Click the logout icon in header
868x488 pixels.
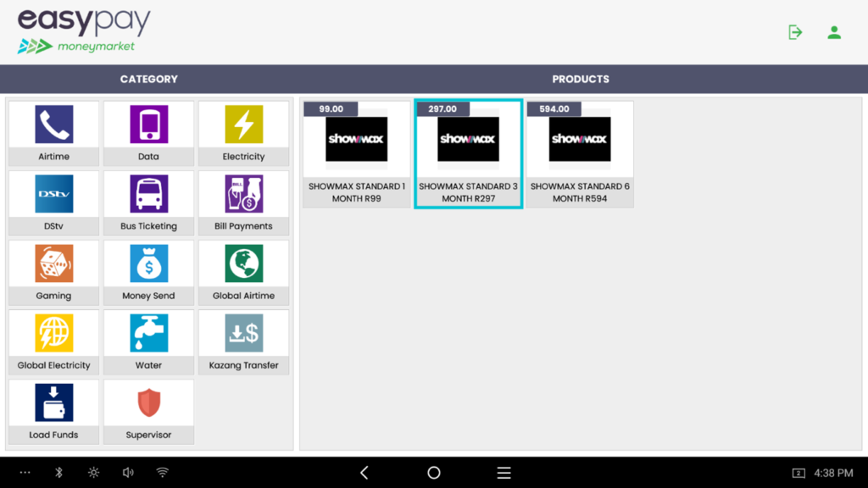pos(795,32)
